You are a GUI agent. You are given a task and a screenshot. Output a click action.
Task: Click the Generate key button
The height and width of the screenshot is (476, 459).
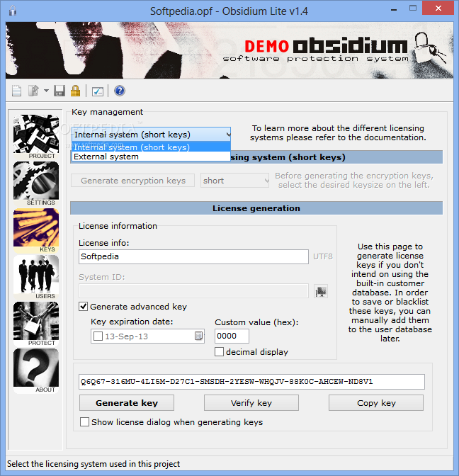[x=127, y=403]
